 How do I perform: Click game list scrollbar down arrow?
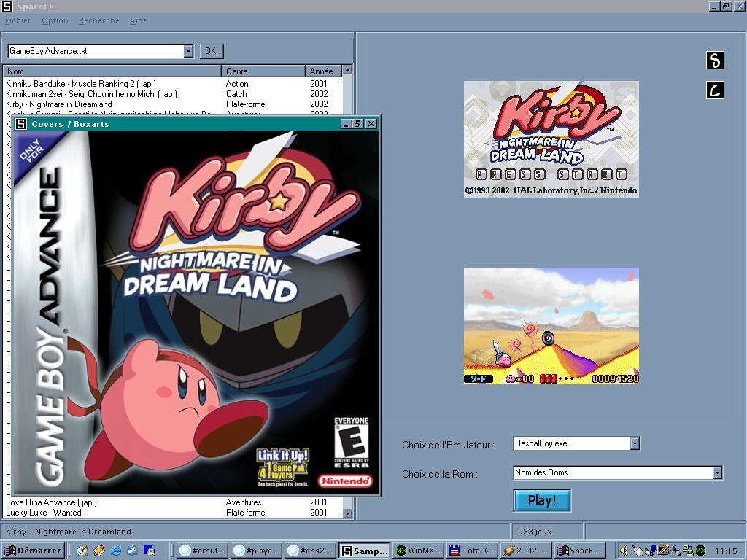[347, 513]
